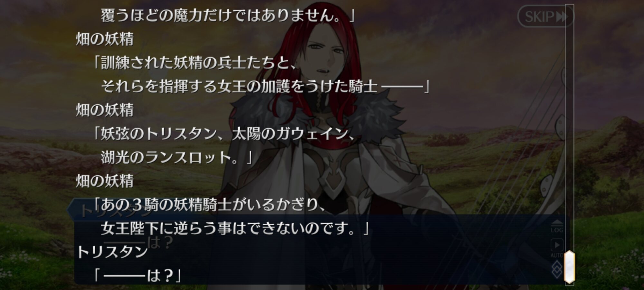Open the LOG icon with up arrow

pyautogui.click(x=557, y=227)
